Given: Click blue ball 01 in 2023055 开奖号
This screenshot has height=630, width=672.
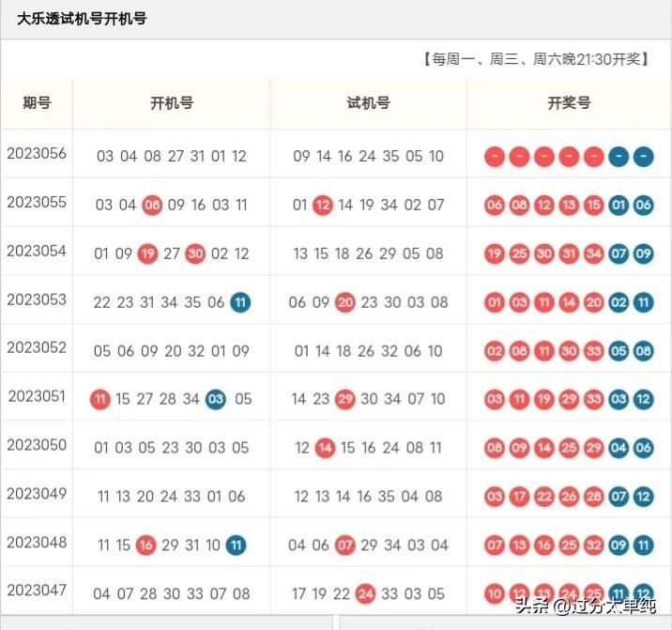Looking at the screenshot, I should 619,205.
